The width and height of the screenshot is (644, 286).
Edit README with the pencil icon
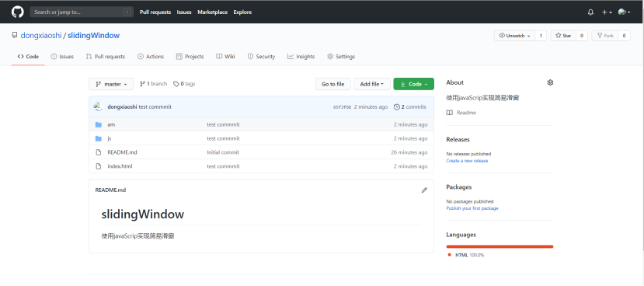[x=424, y=190]
